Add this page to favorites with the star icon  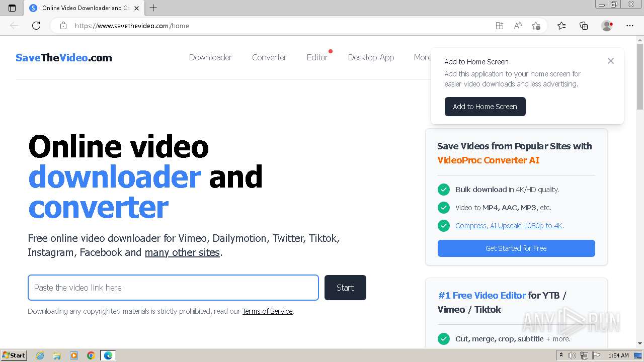[536, 26]
